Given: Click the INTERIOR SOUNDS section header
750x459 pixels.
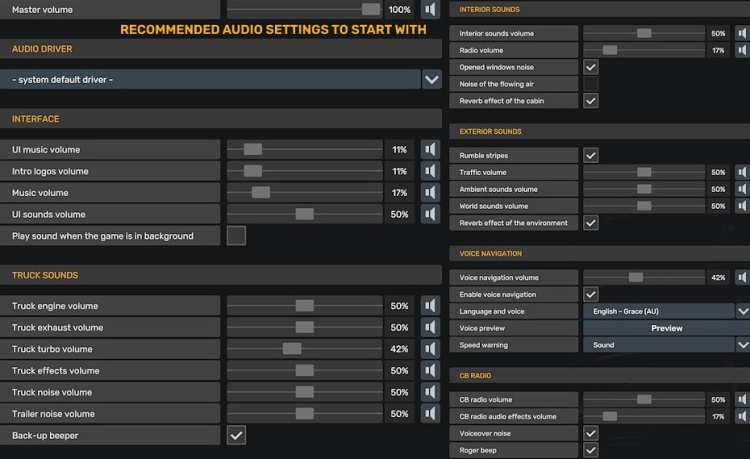Looking at the screenshot, I should coord(599,9).
